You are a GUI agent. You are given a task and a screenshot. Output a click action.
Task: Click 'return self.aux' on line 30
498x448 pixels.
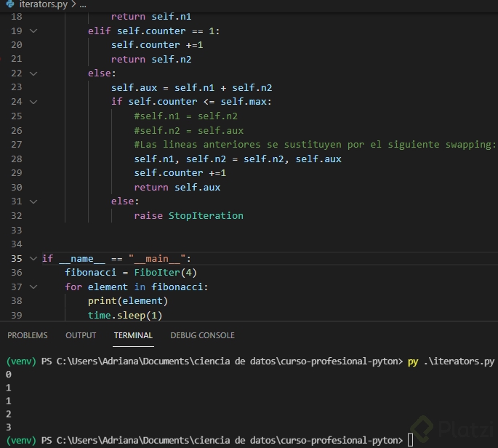point(177,187)
